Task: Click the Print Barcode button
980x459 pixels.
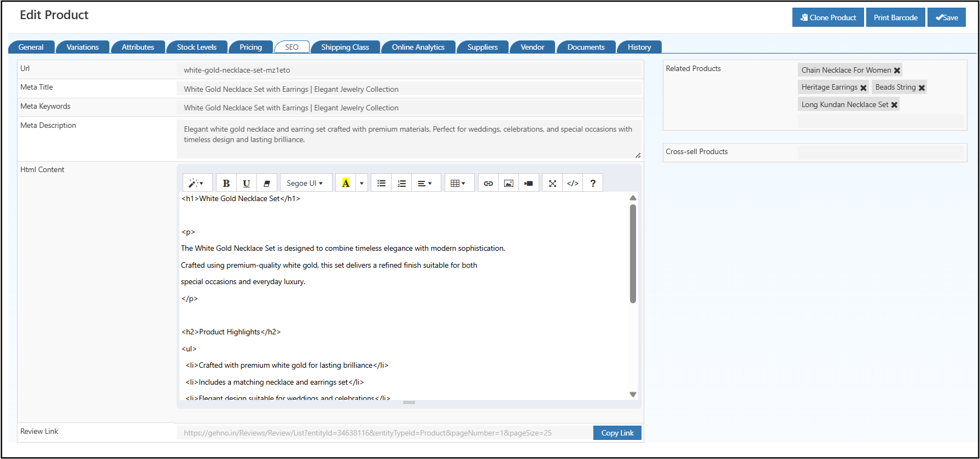Action: pyautogui.click(x=896, y=17)
